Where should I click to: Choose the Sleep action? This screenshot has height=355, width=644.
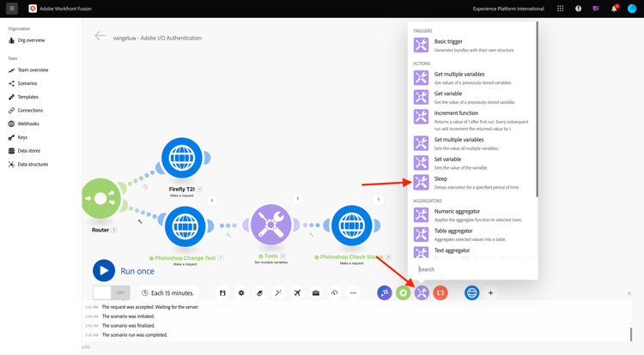(472, 183)
